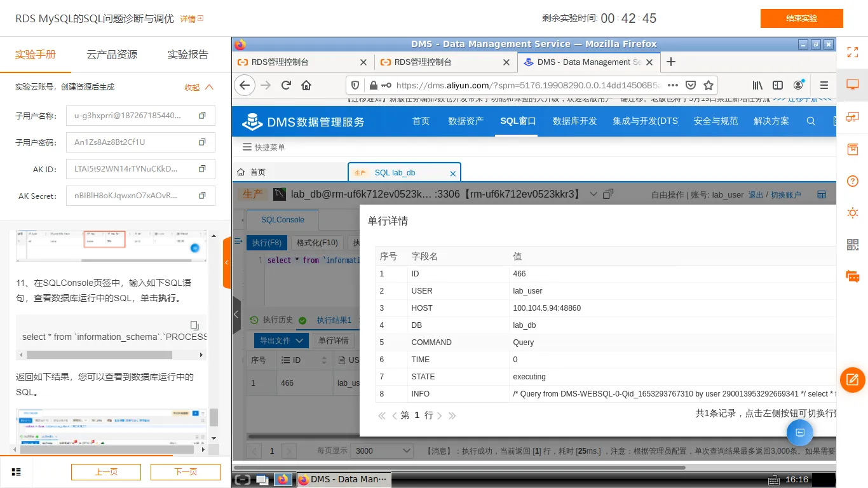Expand 快捷菜单 quick menu

(x=264, y=147)
